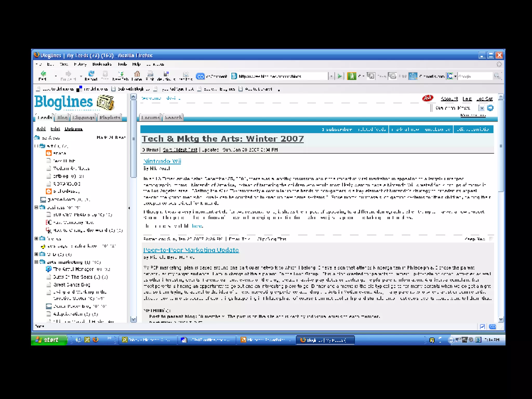The image size is (532, 399).
Task: Click the green Back arrow icon
Action: (x=43, y=74)
